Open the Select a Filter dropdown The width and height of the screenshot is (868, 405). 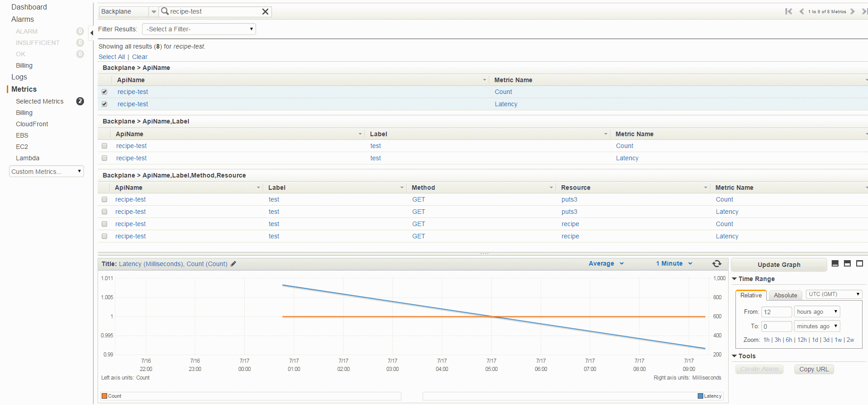pyautogui.click(x=199, y=29)
